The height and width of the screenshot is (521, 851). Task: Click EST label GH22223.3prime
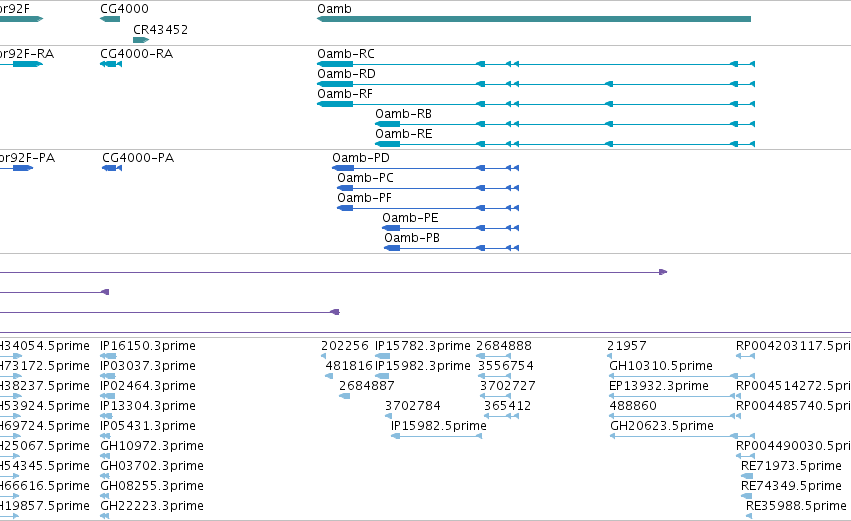coord(152,506)
